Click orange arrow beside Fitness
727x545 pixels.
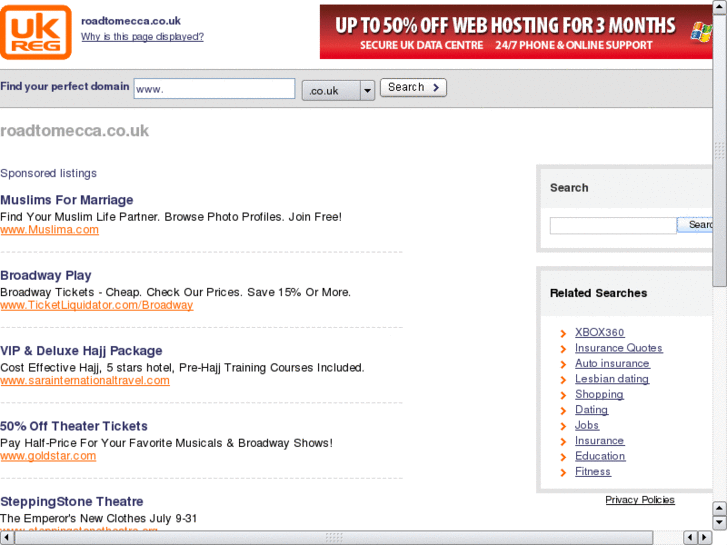point(563,473)
